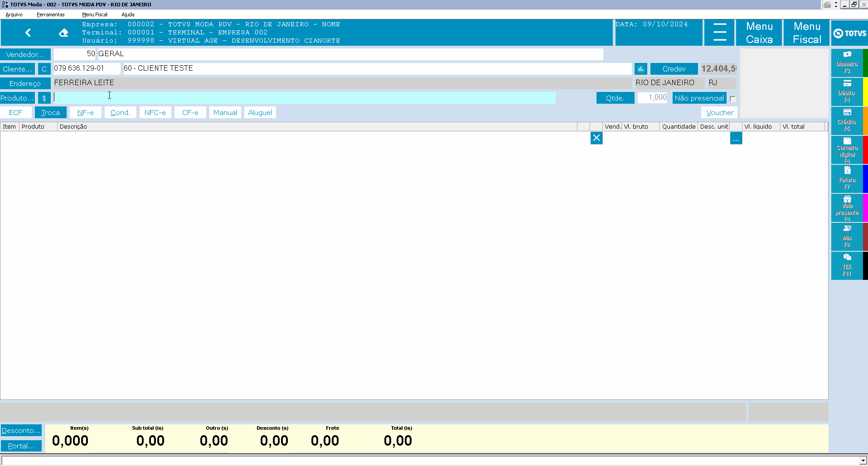868x466 pixels.
Task: Click the Produto column header
Action: click(38, 127)
